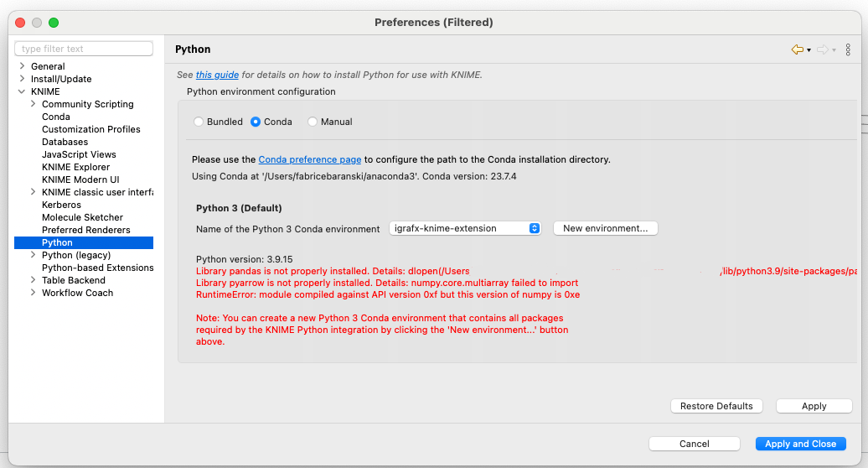Expand Python (legacy) tree node
868x468 pixels.
(x=33, y=255)
